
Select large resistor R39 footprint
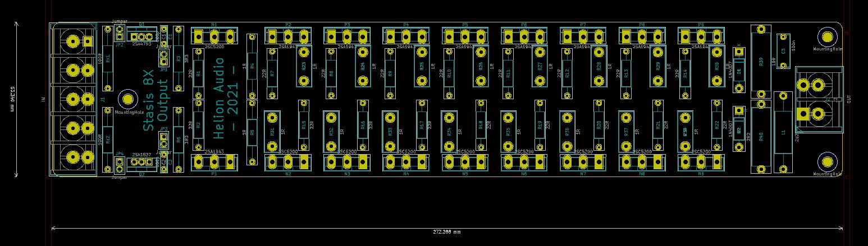click(x=761, y=62)
